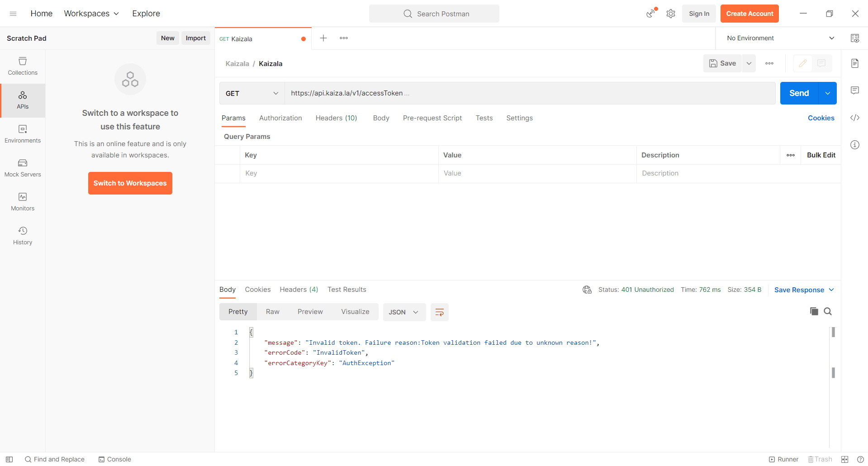Screen dimensions: 868x466
Task: Search the response with magnifier icon
Action: coord(828,311)
